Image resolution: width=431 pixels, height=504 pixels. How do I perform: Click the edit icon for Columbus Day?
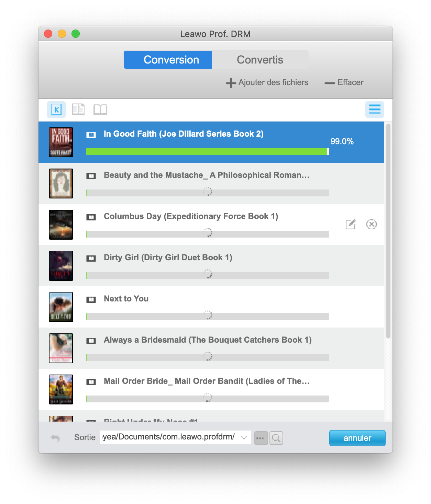tap(351, 224)
